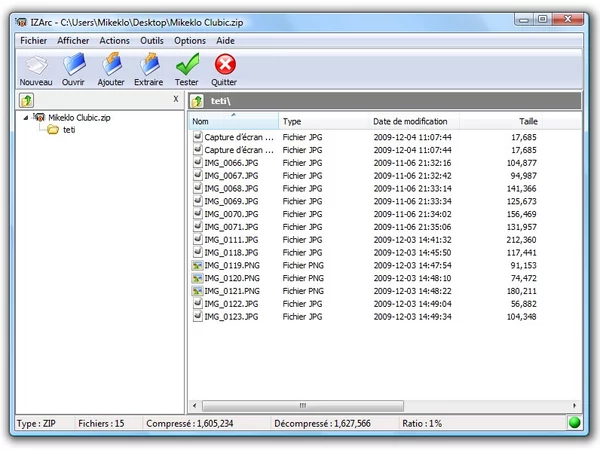Click the IZArc icon in title bar
600x450 pixels.
21,22
